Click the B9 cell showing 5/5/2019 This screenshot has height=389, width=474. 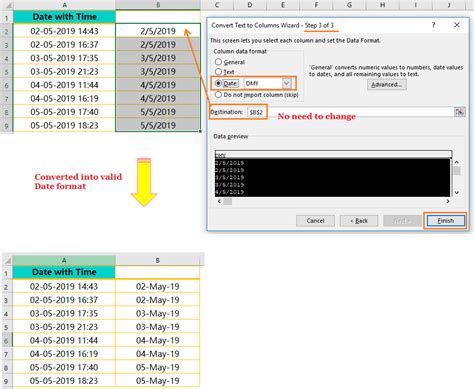[158, 125]
